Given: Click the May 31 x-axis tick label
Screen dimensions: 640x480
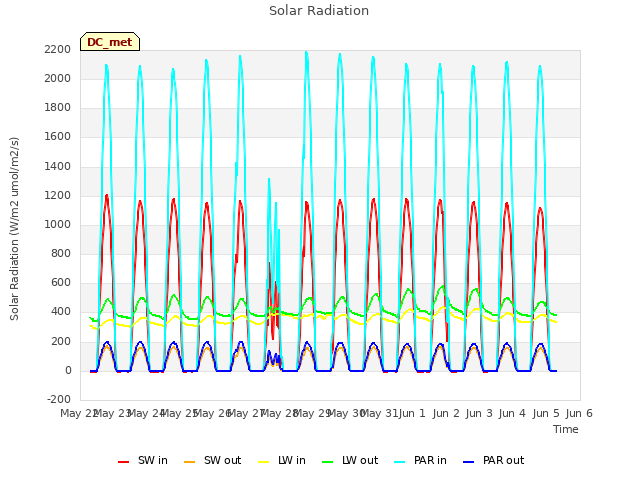Looking at the screenshot, I should [x=379, y=413].
